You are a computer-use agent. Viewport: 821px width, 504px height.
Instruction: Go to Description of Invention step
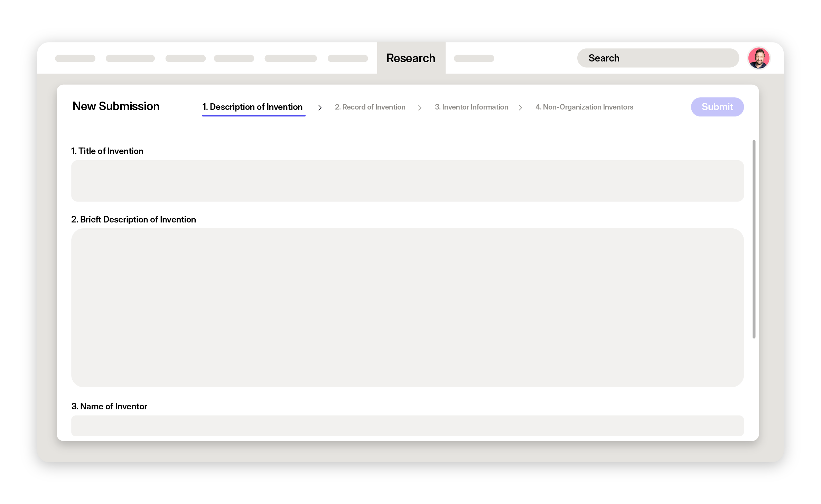click(252, 107)
